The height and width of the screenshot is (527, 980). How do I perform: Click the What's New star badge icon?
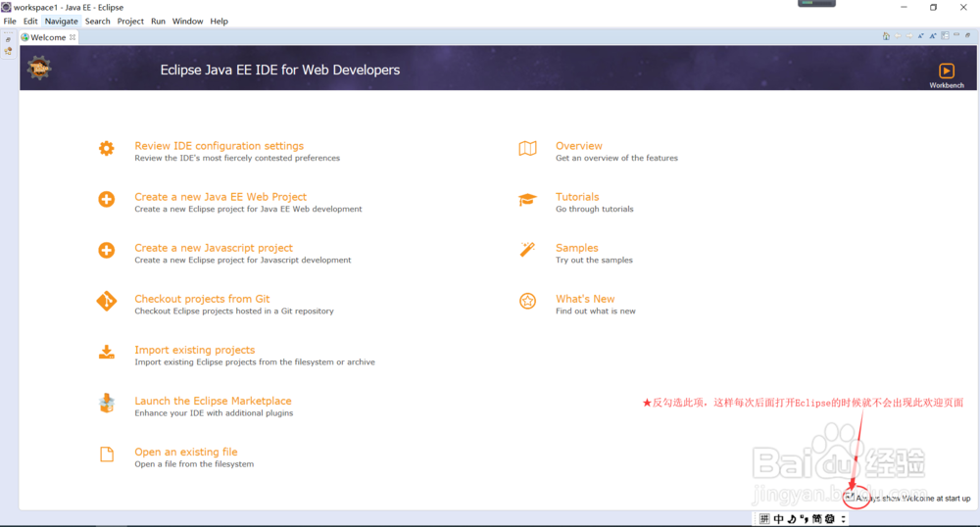click(x=527, y=301)
